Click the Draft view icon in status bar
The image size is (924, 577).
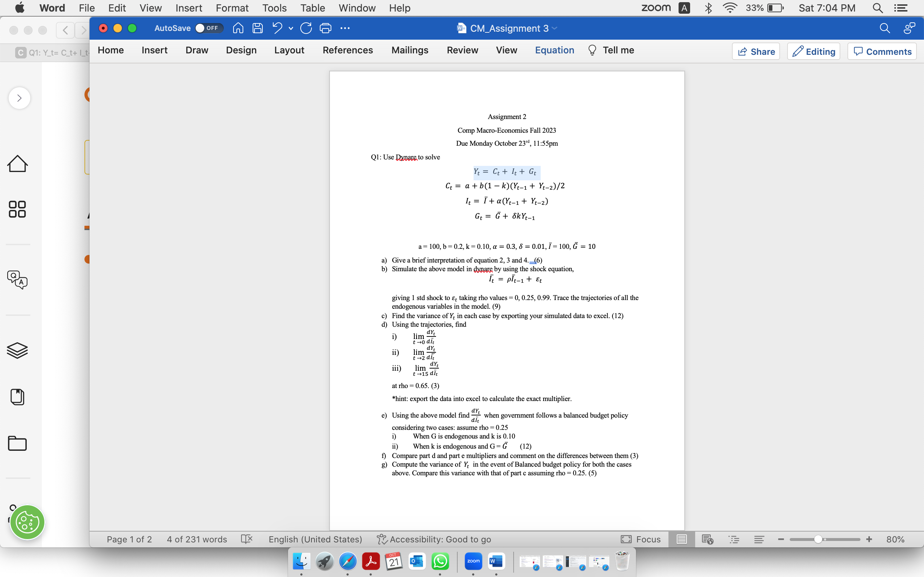click(x=759, y=539)
